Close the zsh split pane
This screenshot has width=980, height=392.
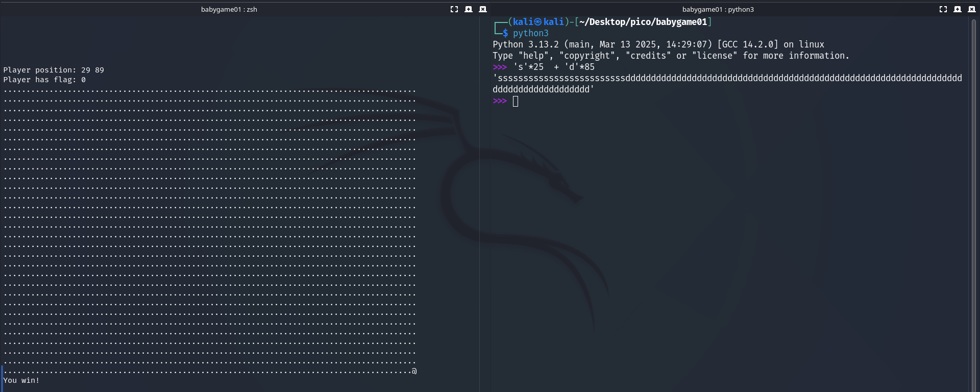(483, 9)
